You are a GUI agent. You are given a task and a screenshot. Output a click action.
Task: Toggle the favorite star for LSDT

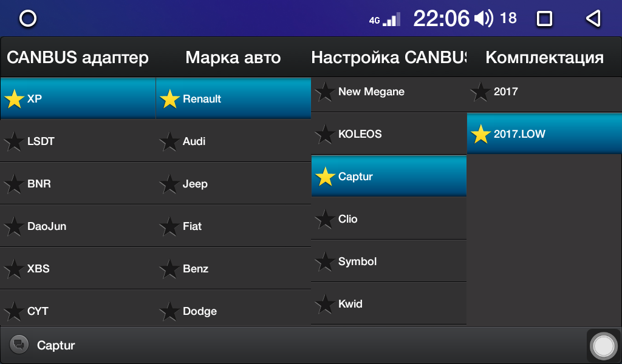[x=13, y=142]
